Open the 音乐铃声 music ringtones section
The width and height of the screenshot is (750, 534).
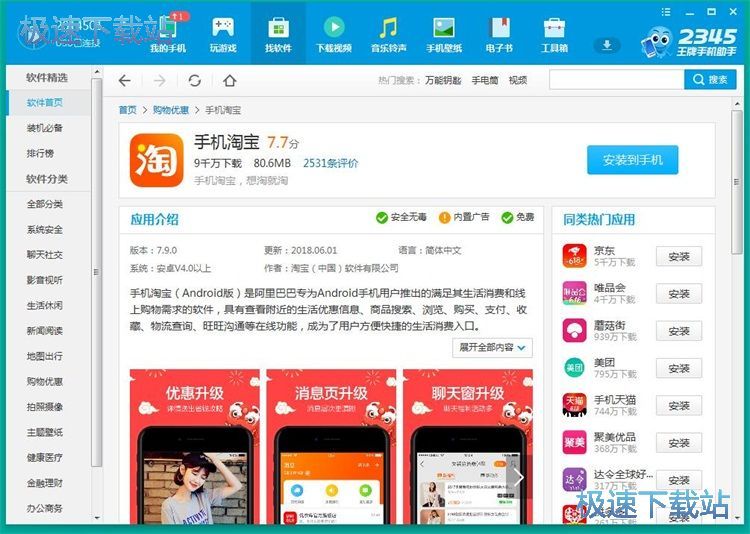[389, 34]
